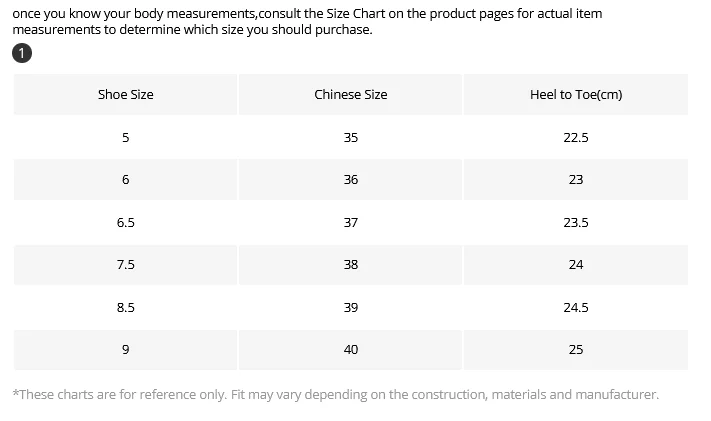Click Chinese size 39 cell
Screen dimensions: 711x421
tap(351, 307)
